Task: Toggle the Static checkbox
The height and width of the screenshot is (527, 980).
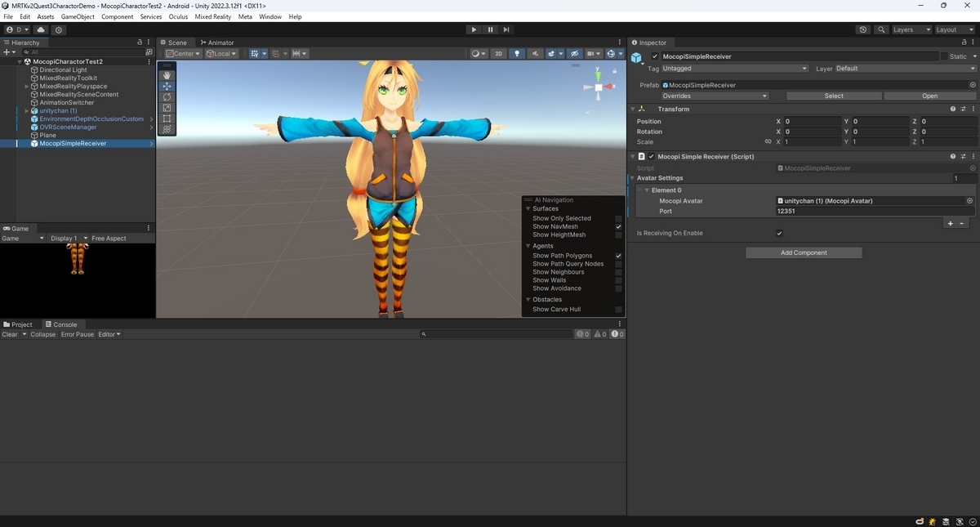Action: pos(945,56)
